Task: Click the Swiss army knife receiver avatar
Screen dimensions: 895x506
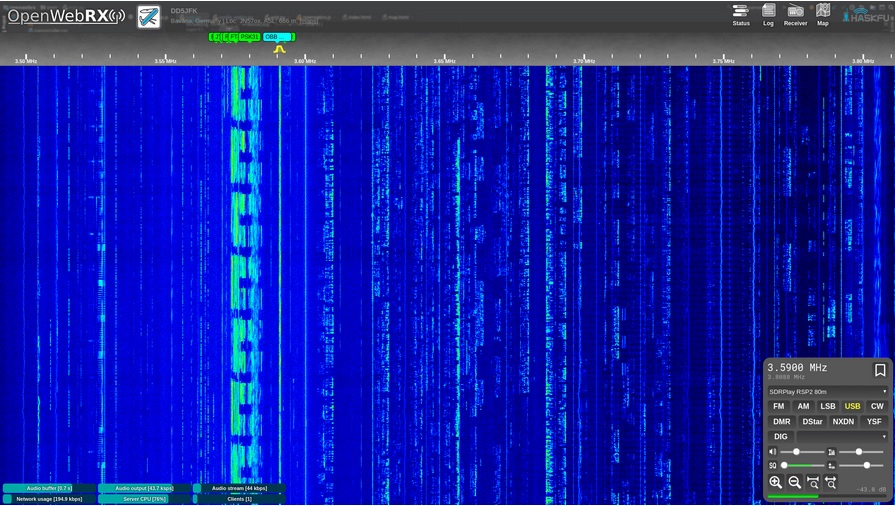Action: [x=149, y=17]
